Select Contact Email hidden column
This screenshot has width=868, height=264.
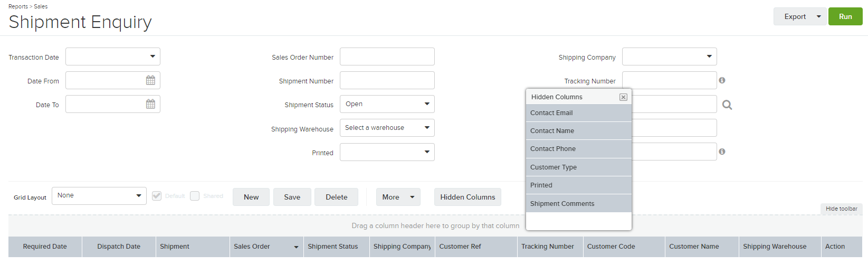coord(579,113)
